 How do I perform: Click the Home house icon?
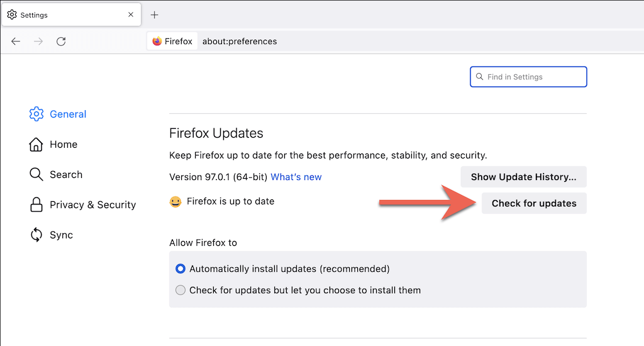coord(36,144)
